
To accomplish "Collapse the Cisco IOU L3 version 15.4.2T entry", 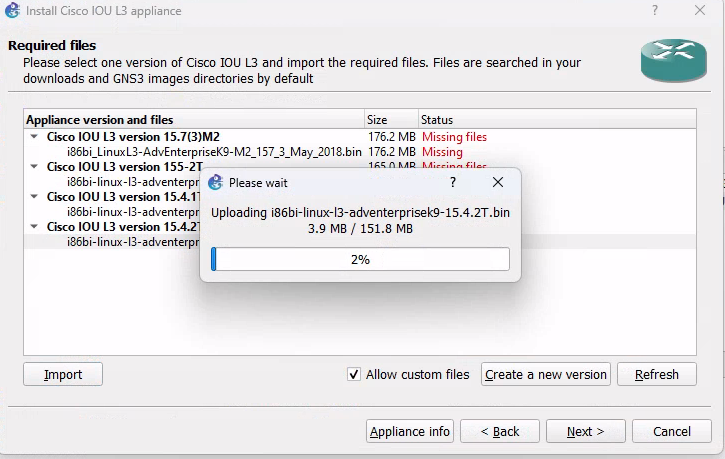I will (34, 227).
